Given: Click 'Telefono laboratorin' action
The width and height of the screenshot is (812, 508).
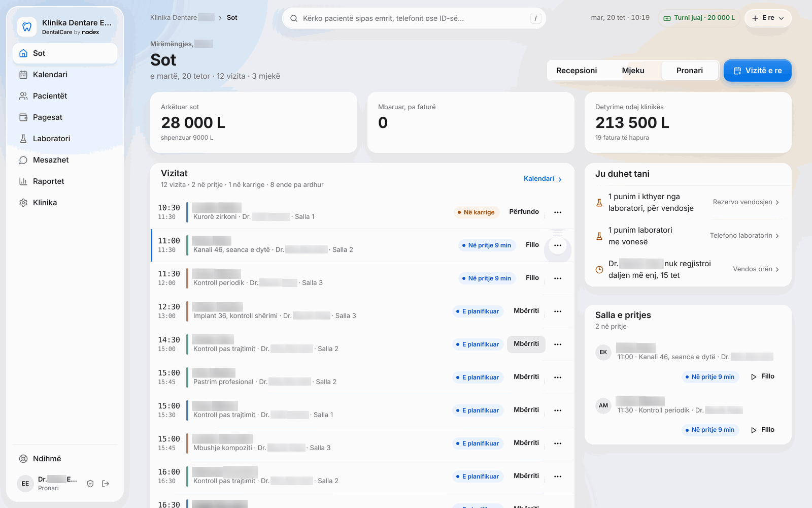Looking at the screenshot, I should coord(745,236).
